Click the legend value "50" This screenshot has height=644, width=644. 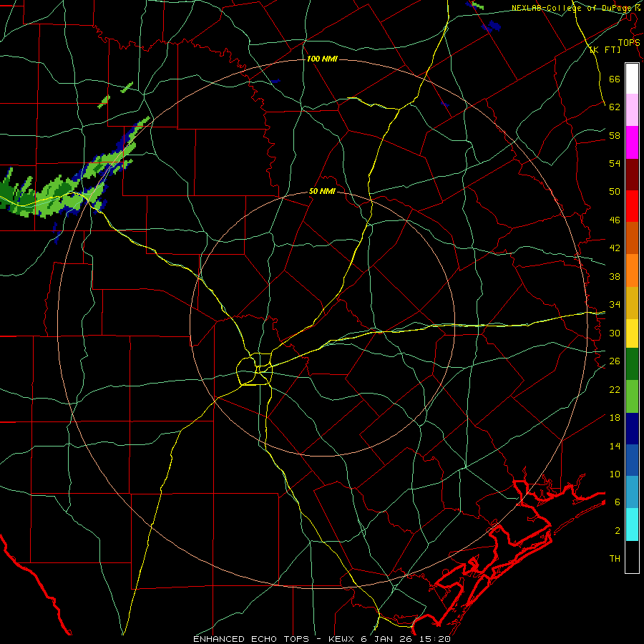coord(615,191)
